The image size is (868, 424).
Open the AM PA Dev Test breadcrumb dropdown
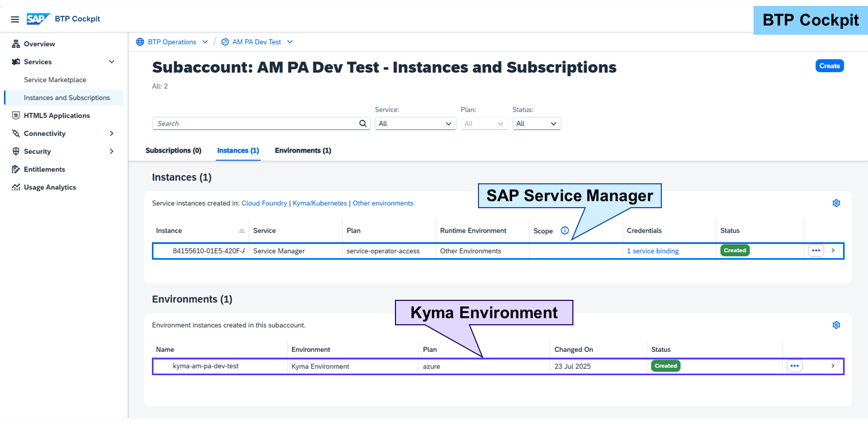(290, 42)
